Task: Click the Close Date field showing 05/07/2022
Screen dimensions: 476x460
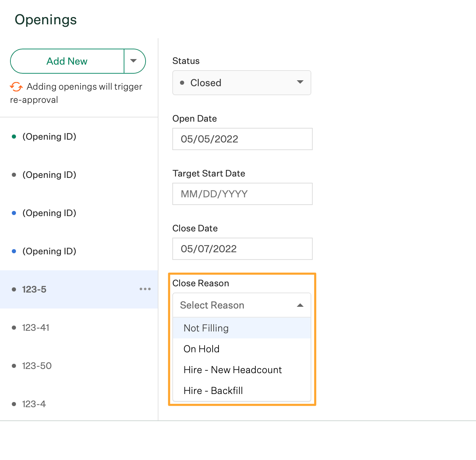Action: pyautogui.click(x=242, y=249)
